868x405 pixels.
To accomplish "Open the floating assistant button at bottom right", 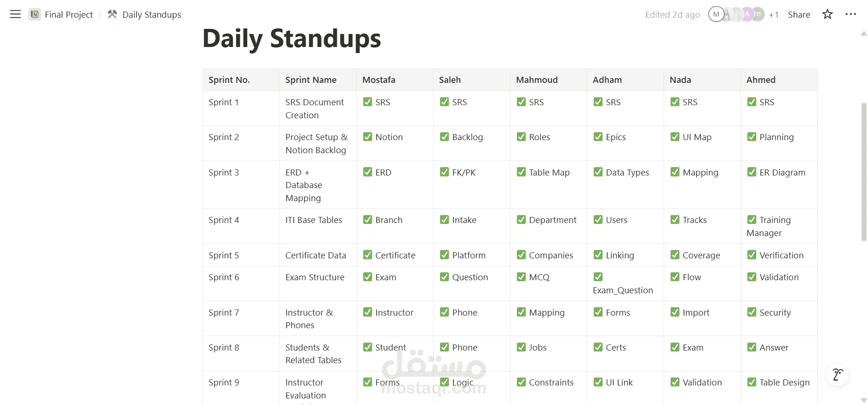I will pyautogui.click(x=837, y=375).
